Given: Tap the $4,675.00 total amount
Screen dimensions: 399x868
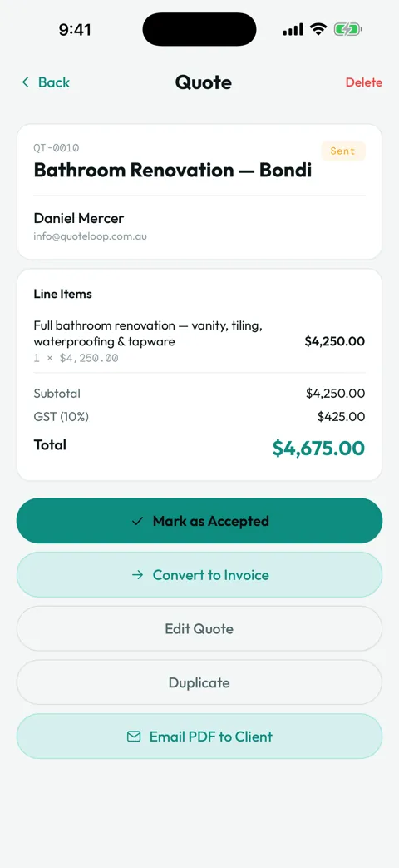Looking at the screenshot, I should (x=318, y=448).
